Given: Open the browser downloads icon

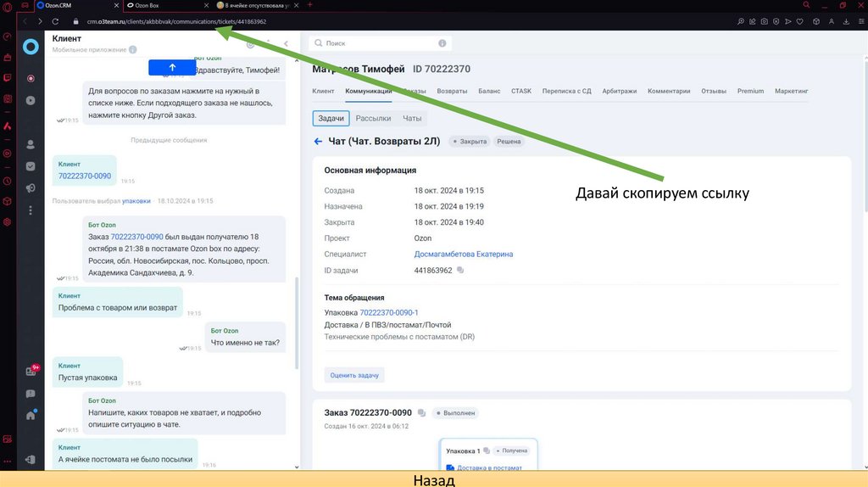Looking at the screenshot, I should pos(846,21).
